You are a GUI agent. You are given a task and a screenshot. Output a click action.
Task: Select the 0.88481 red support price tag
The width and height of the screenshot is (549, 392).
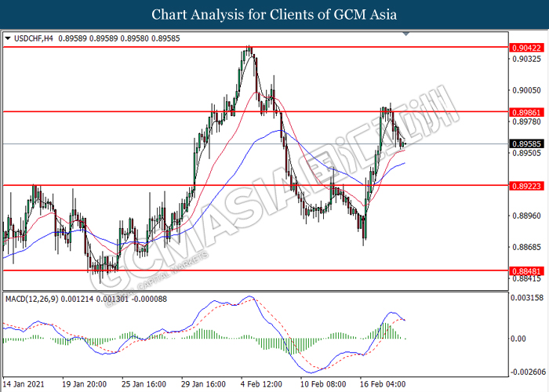[x=526, y=270]
